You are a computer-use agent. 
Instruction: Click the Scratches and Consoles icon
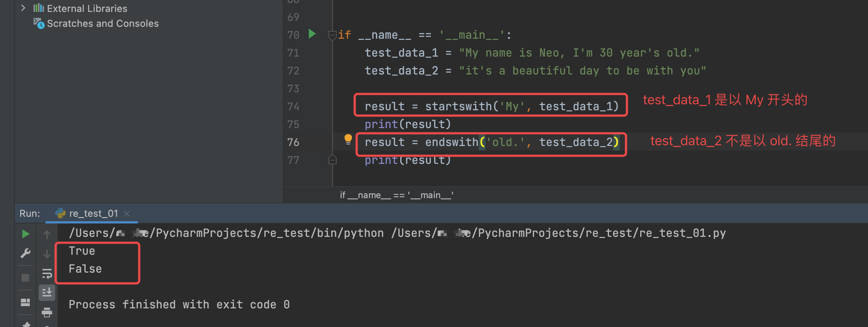coord(39,23)
